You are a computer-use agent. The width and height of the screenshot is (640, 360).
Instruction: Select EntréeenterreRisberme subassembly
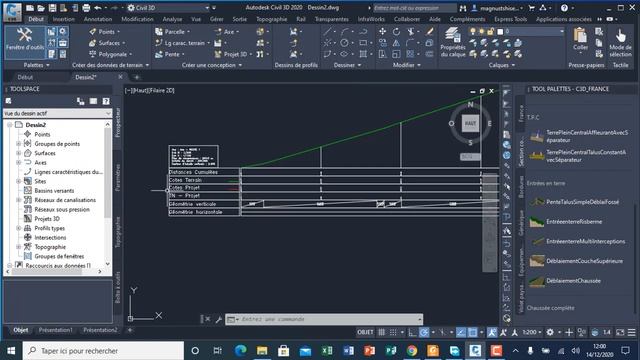click(x=567, y=222)
